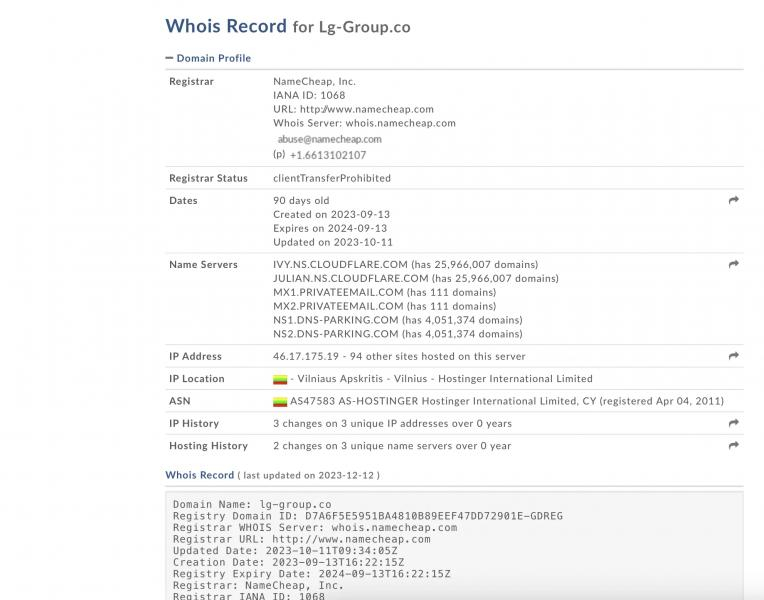The image size is (764, 600).
Task: Click the Registrar row label
Action: (x=191, y=81)
